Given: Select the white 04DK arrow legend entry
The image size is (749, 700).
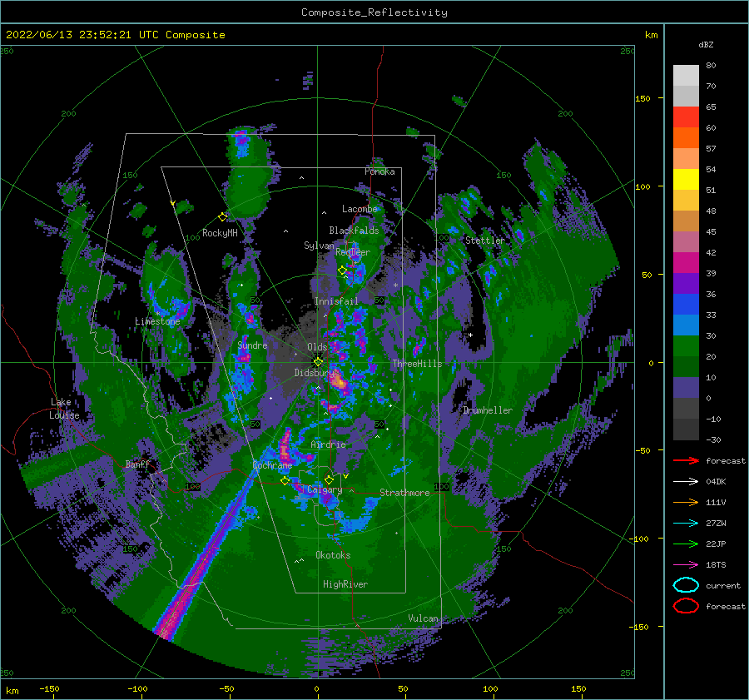Looking at the screenshot, I should pos(686,481).
